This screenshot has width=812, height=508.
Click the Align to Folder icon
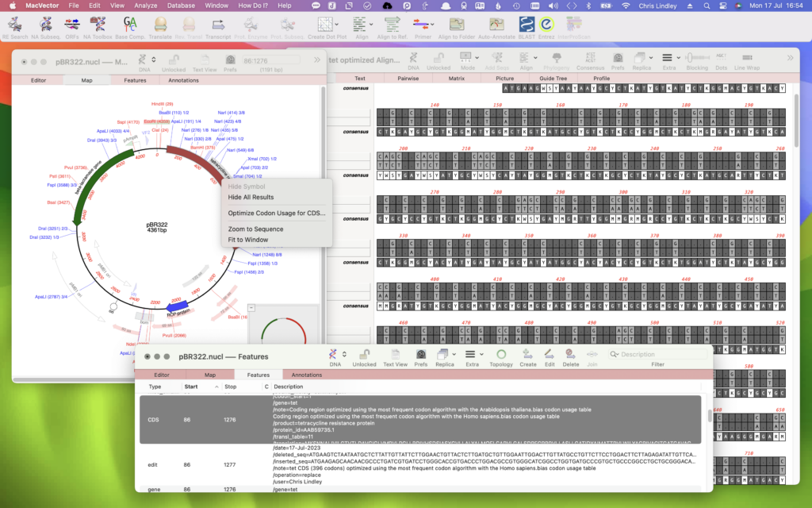(456, 28)
